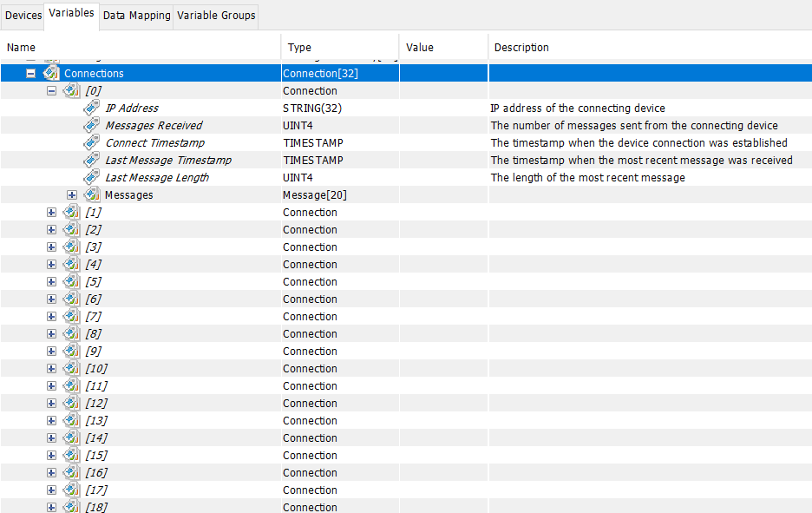Click the tag icon beside connection [10]
Viewport: 812px width, 513px height.
coord(72,368)
